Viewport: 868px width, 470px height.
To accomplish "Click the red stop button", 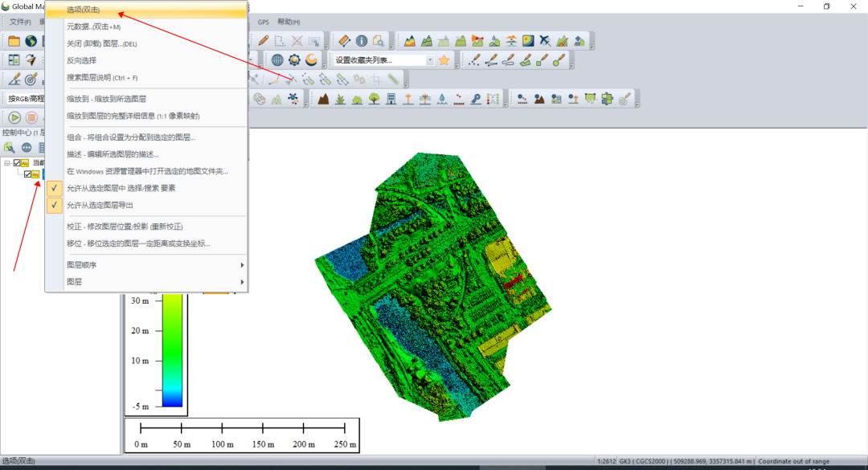I will (31, 117).
